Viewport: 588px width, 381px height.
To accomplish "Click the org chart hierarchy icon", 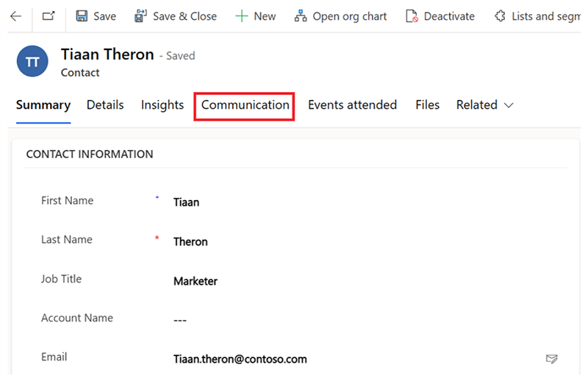I will 301,16.
